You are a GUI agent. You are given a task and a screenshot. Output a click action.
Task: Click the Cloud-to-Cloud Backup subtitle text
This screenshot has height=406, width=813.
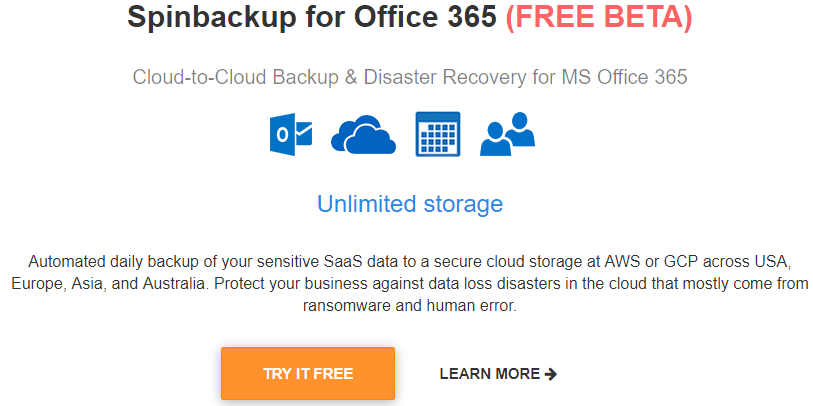(409, 77)
